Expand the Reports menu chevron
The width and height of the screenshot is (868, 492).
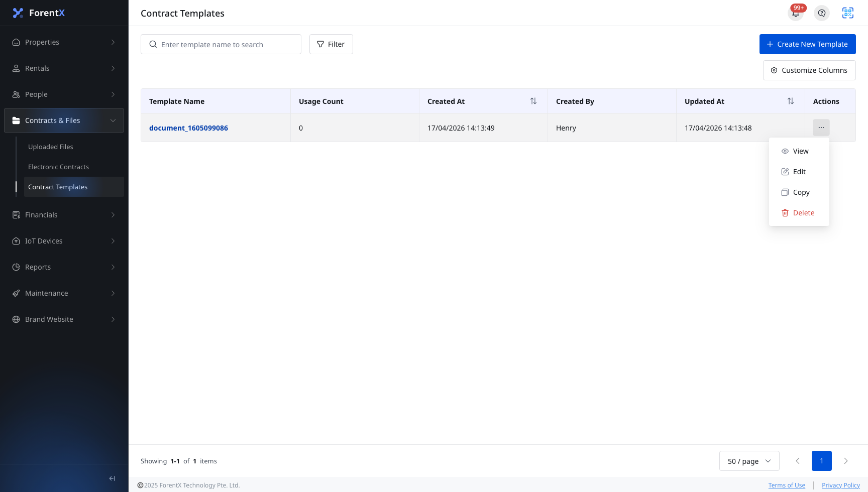pyautogui.click(x=113, y=267)
